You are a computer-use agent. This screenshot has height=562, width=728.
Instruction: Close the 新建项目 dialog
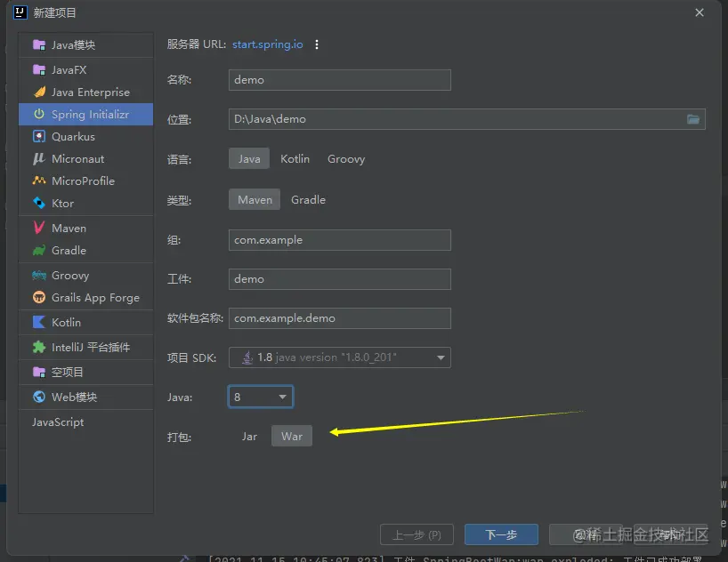pyautogui.click(x=700, y=12)
